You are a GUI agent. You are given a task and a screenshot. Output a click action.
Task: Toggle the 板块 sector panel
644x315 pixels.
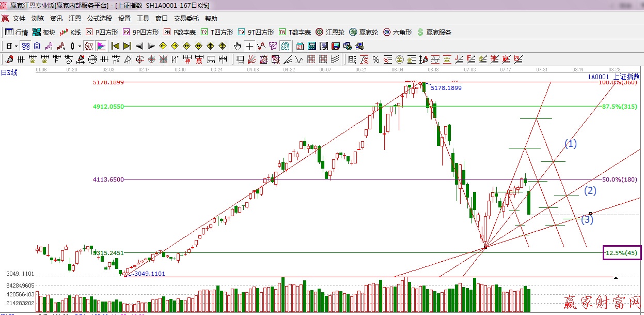(43, 32)
